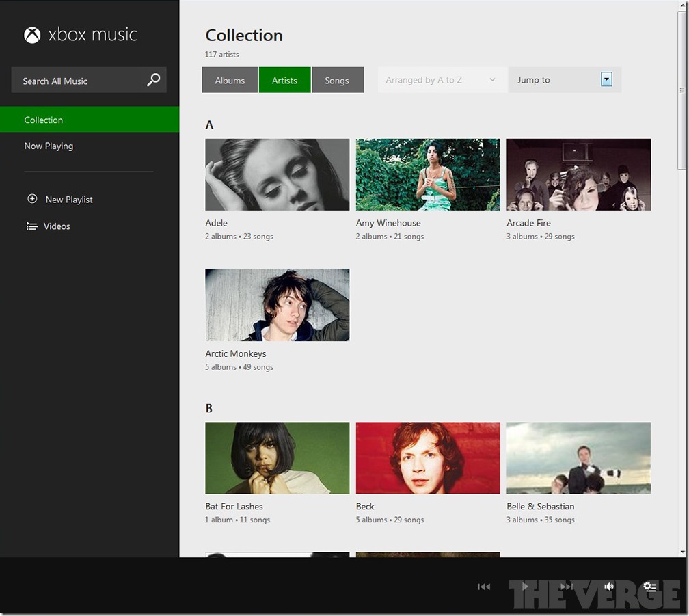Click the 'Collection' page heading
Image resolution: width=689 pixels, height=616 pixels.
click(244, 35)
